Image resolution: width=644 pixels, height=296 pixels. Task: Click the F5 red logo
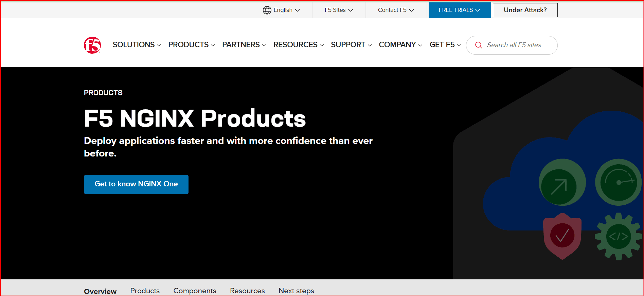click(x=92, y=45)
